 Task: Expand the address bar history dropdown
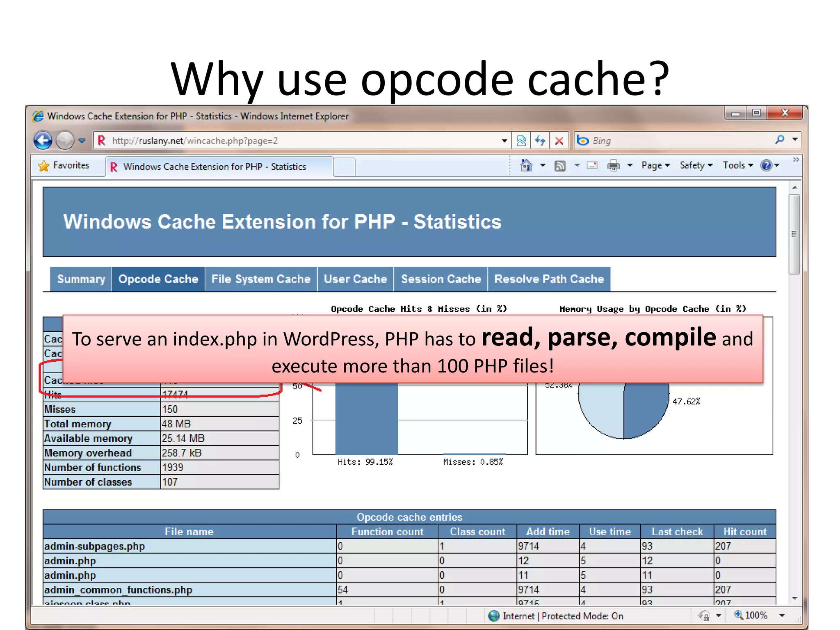coord(504,141)
